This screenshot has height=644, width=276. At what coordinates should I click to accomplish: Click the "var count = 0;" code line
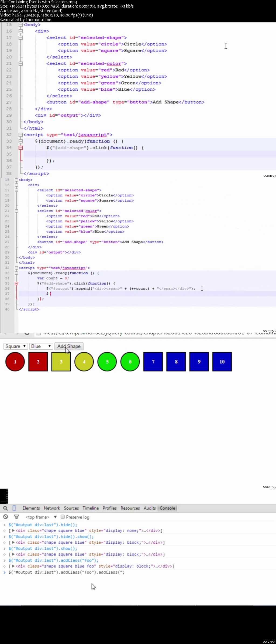[53, 278]
